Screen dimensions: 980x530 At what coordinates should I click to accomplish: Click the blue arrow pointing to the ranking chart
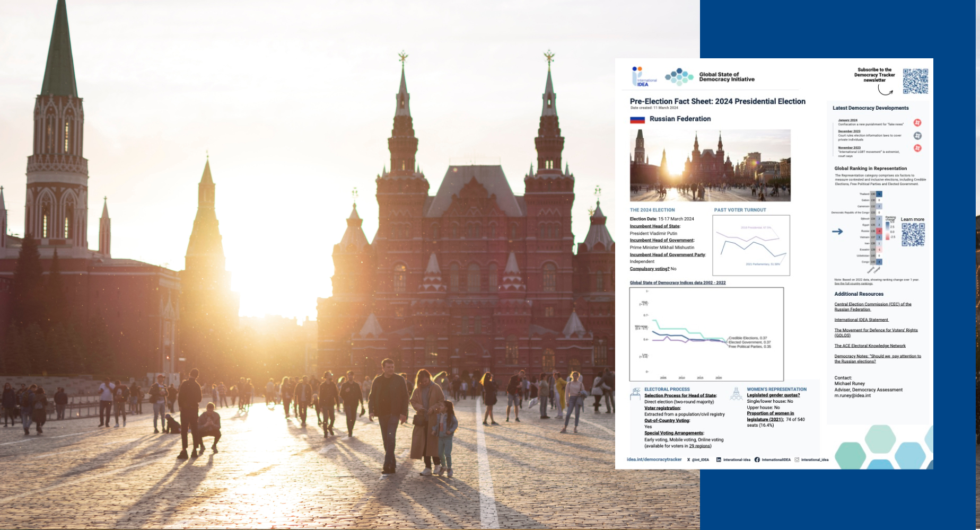pyautogui.click(x=837, y=232)
